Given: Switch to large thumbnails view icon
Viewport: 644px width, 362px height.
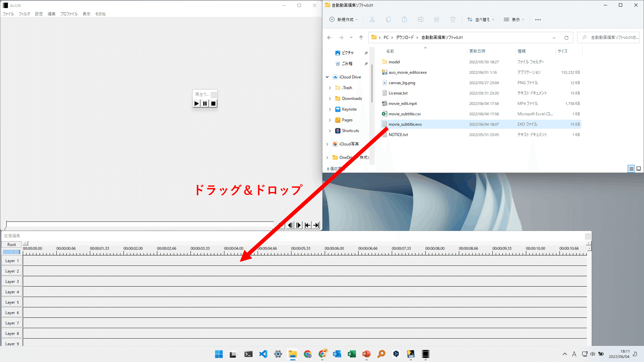Looking at the screenshot, I should click(639, 169).
